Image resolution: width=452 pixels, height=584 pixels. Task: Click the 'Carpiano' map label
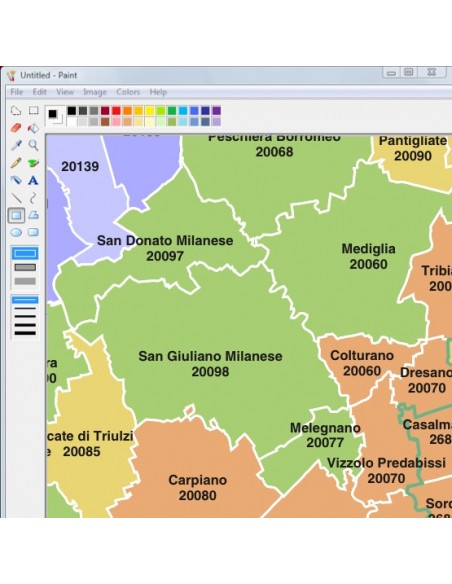click(197, 480)
